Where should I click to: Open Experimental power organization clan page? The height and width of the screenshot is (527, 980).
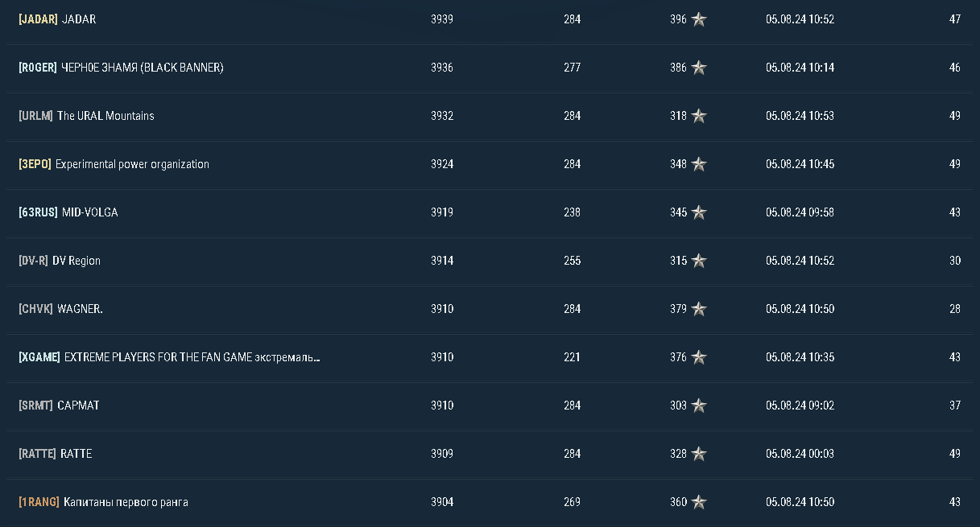(x=132, y=164)
